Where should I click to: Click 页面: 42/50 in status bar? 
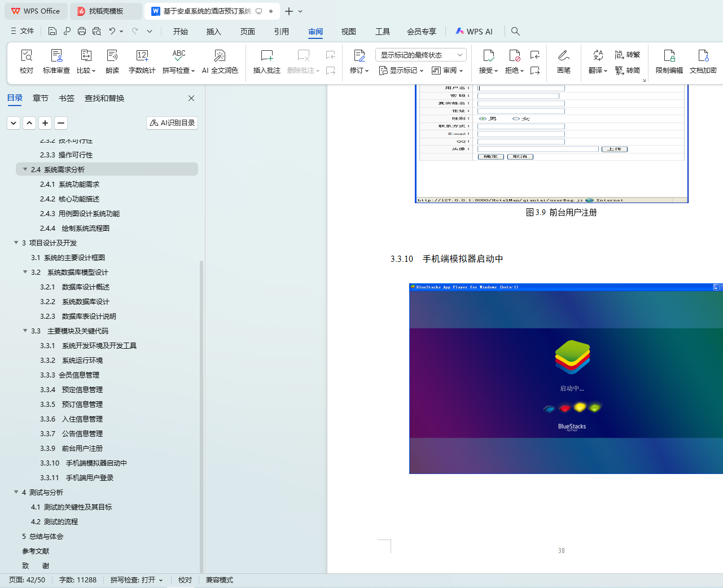click(27, 580)
